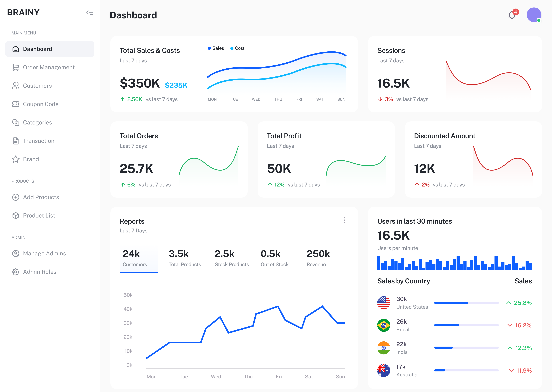
Task: Switch to the Revenue report tab
Action: click(318, 259)
